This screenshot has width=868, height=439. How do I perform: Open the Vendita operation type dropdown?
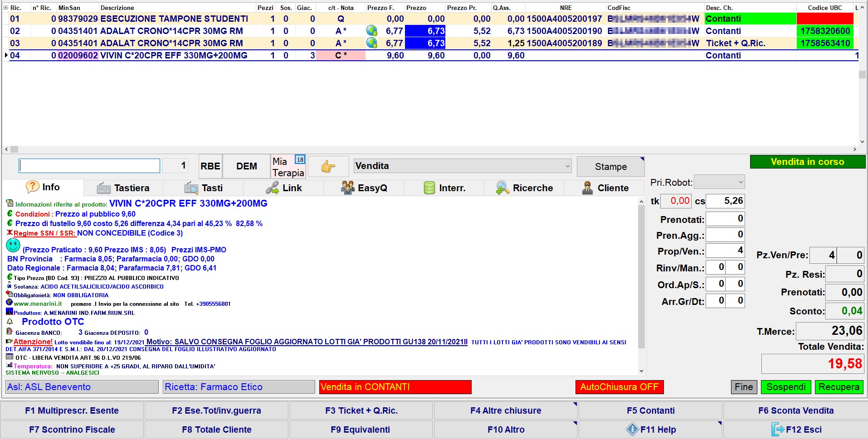click(x=463, y=166)
